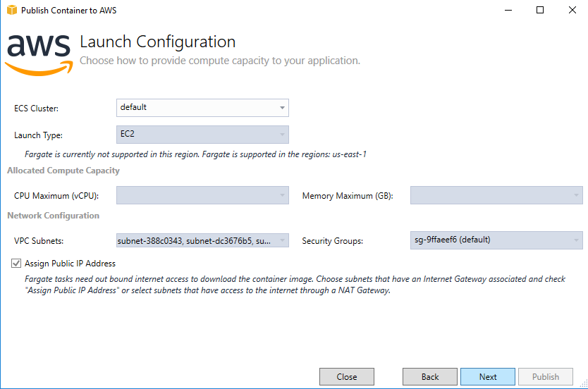
Task: Click the Allocated Compute Capacity section label
Action: click(63, 171)
